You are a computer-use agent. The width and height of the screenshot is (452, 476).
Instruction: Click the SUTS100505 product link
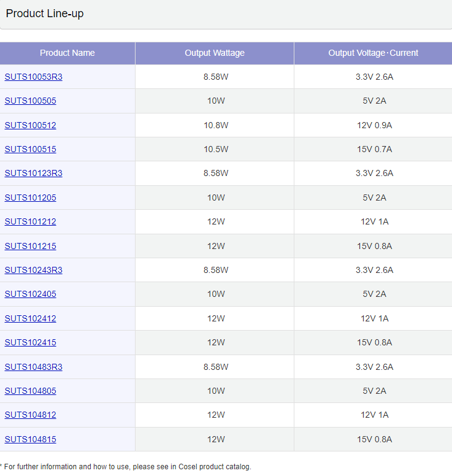(30, 101)
